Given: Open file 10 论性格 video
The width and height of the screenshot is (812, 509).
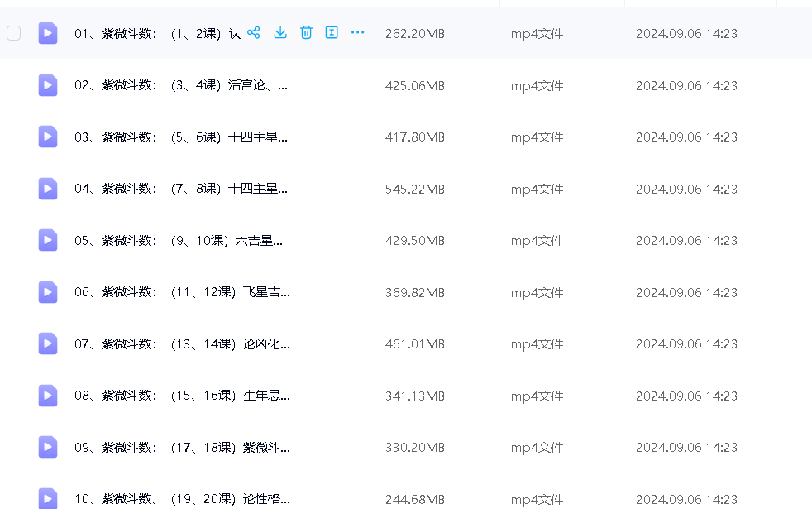Looking at the screenshot, I should click(182, 499).
